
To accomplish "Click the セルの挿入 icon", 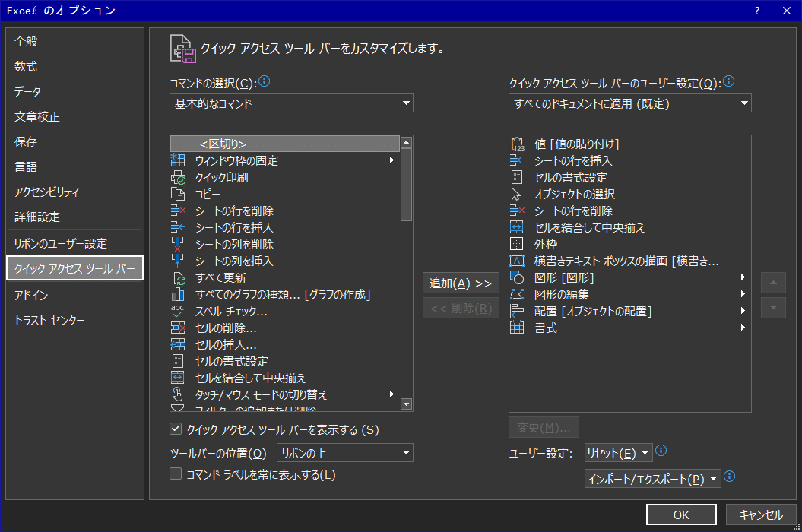I will tap(177, 344).
